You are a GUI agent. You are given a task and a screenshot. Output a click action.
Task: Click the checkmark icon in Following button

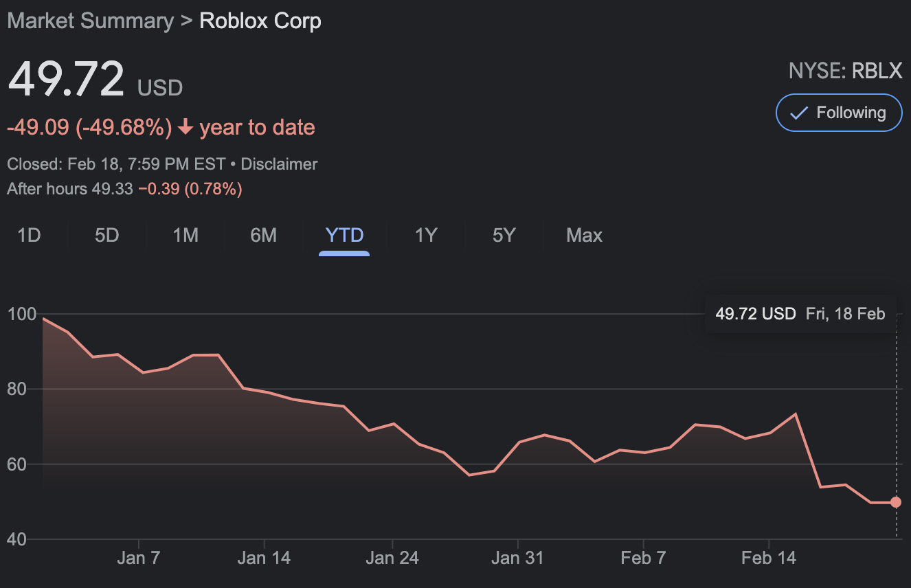(798, 113)
